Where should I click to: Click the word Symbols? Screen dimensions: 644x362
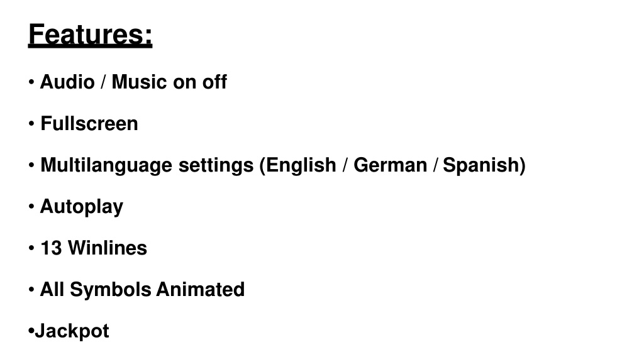(111, 290)
